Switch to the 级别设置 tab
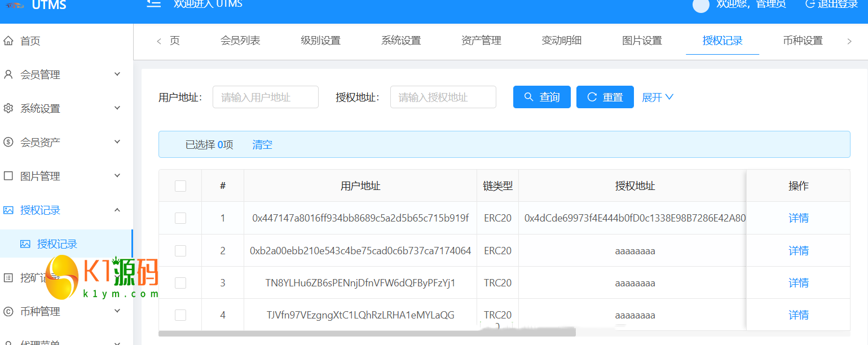The image size is (868, 345). [320, 41]
